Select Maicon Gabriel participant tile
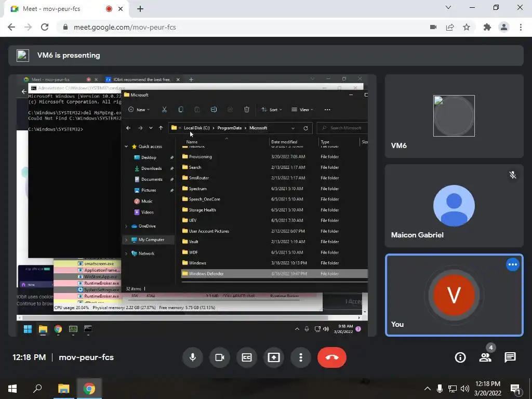Image resolution: width=532 pixels, height=399 pixels. coord(454,206)
